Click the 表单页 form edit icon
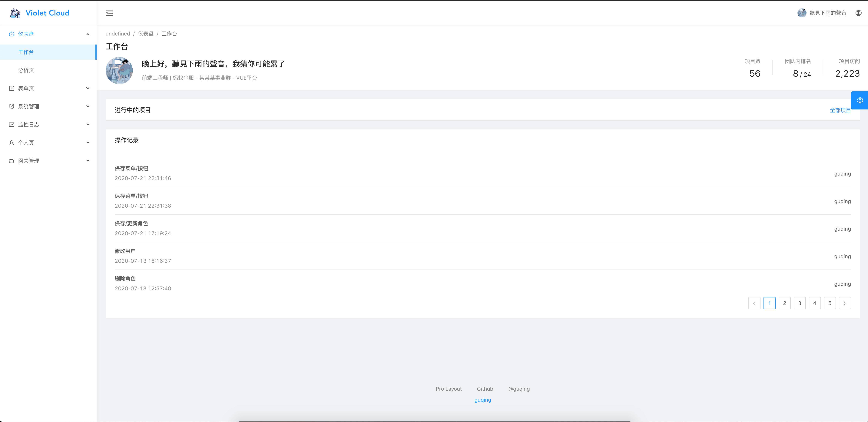This screenshot has width=868, height=422. click(x=12, y=88)
